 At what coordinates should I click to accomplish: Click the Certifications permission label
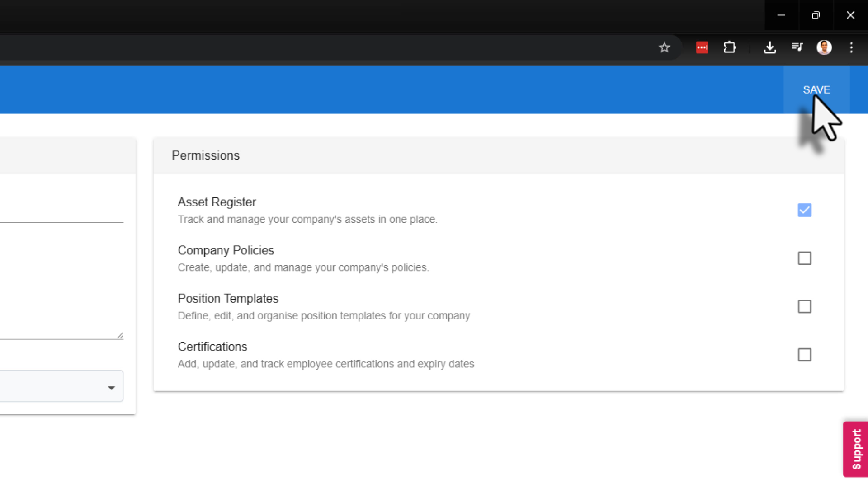(212, 347)
